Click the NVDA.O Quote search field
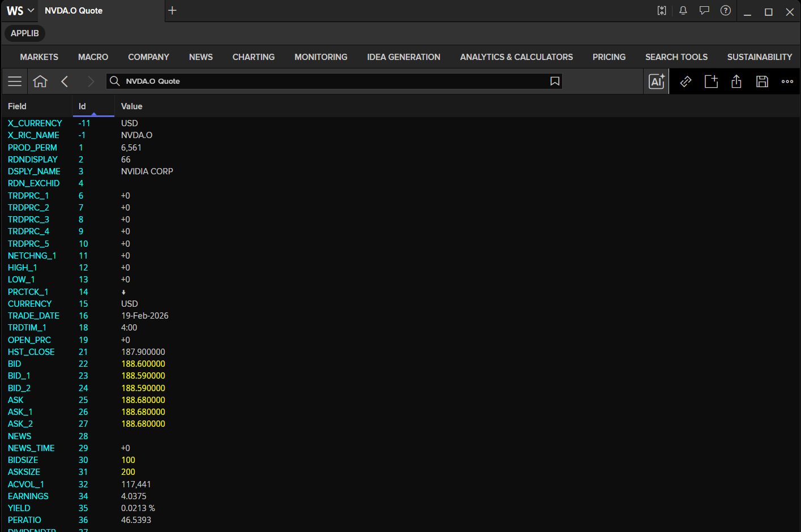The width and height of the screenshot is (801, 532). pos(334,81)
